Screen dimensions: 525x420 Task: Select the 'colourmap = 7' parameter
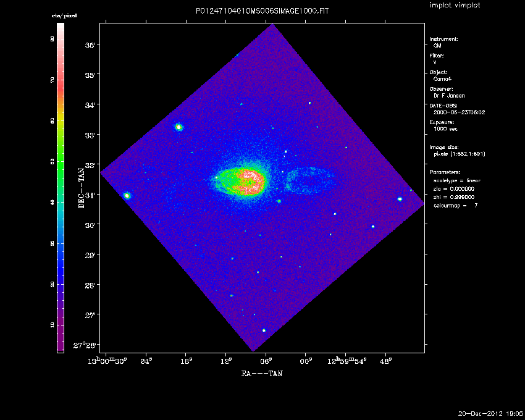click(x=456, y=206)
